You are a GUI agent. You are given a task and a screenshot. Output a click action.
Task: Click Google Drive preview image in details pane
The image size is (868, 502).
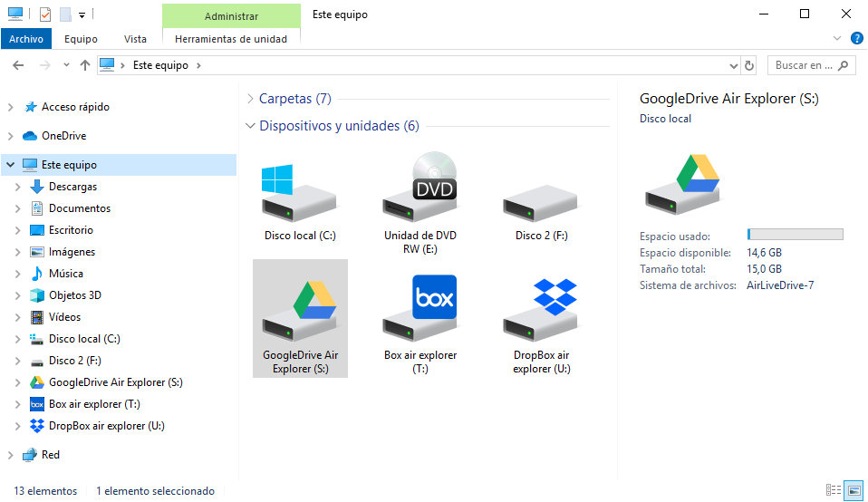pyautogui.click(x=684, y=185)
